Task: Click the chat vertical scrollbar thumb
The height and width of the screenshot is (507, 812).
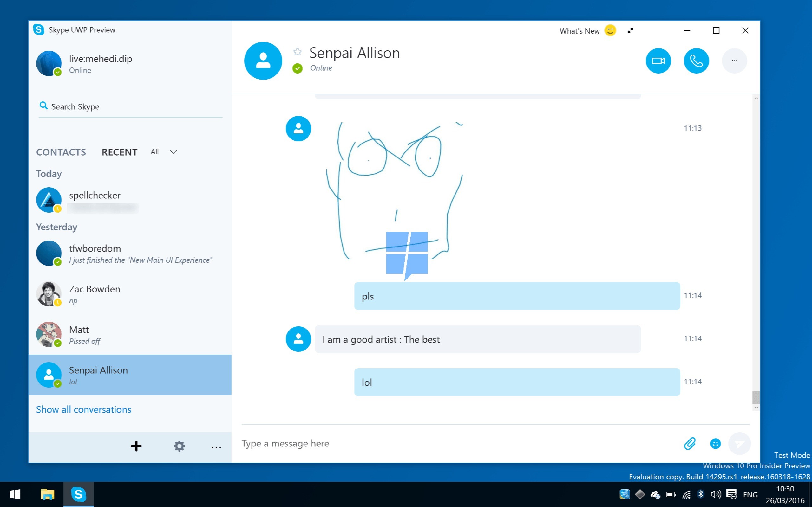Action: [756, 397]
